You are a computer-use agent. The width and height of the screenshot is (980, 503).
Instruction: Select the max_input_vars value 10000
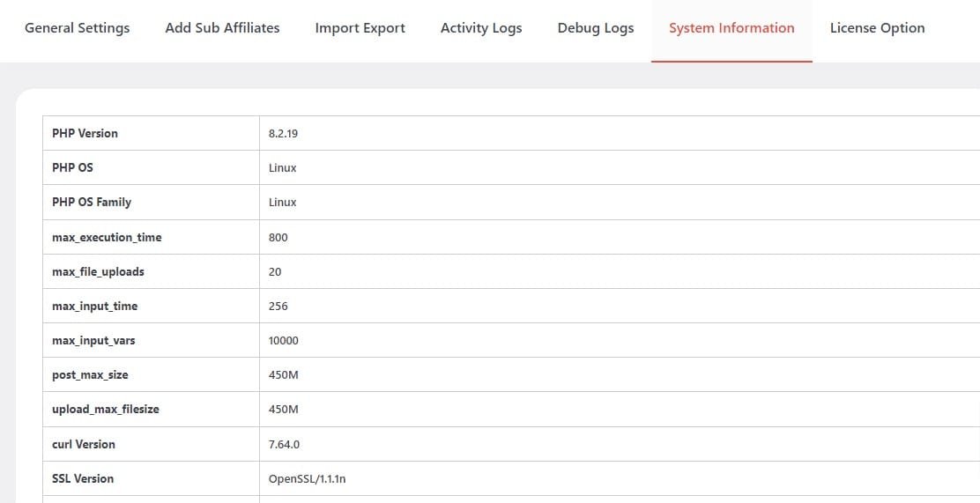point(284,341)
